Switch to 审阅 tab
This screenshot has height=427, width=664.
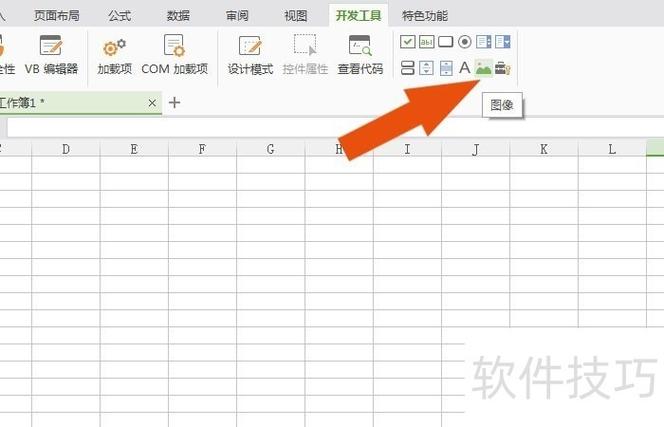tap(237, 16)
